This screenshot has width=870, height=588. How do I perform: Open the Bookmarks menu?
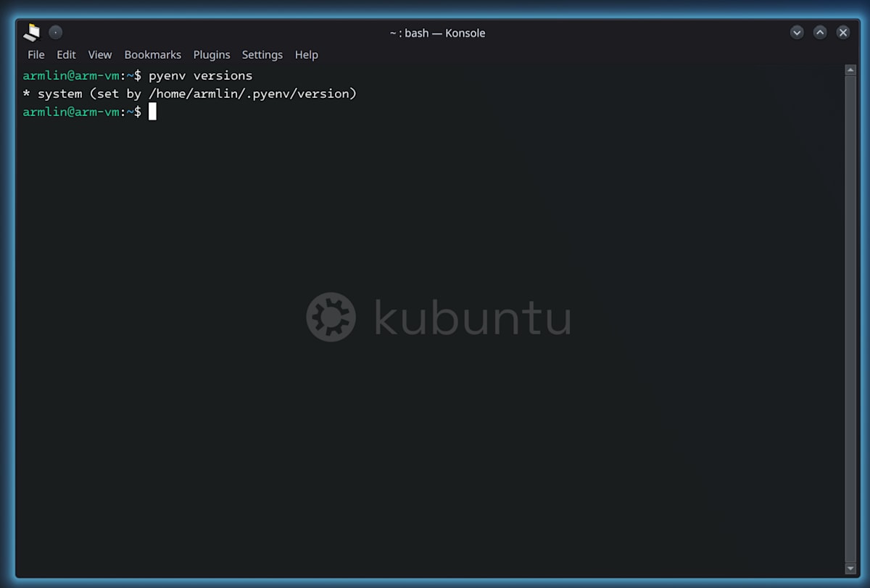(153, 55)
